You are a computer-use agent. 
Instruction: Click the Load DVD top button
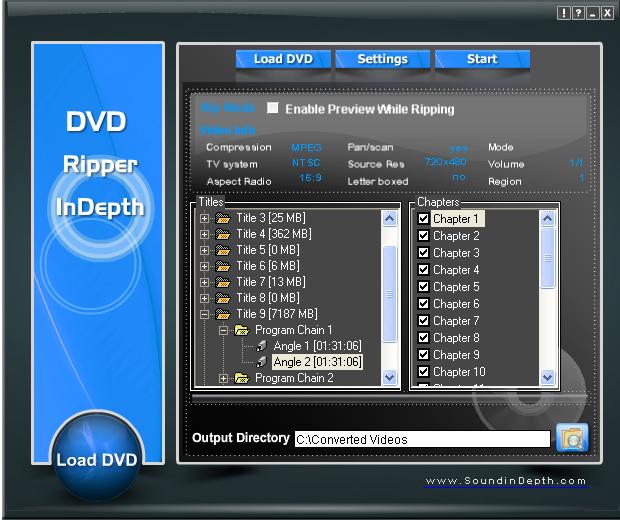[x=283, y=59]
